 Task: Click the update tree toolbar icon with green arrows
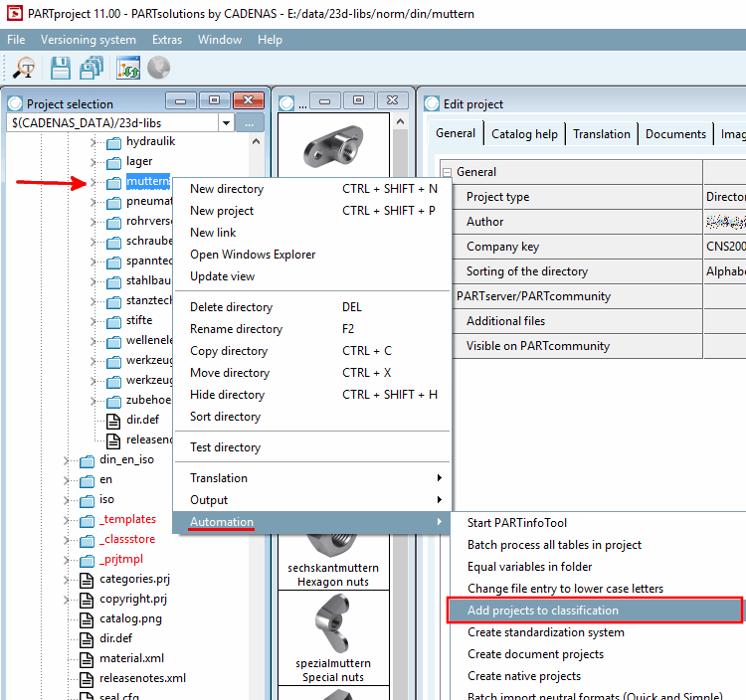point(128,68)
